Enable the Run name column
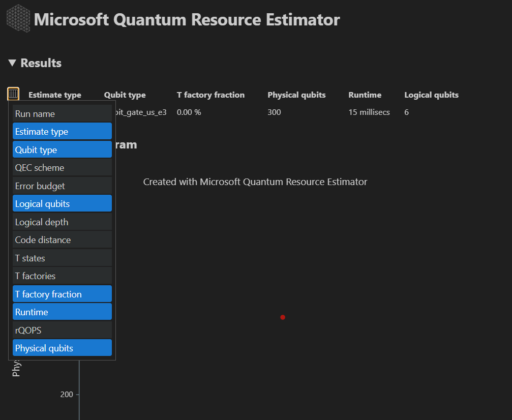 pos(62,113)
